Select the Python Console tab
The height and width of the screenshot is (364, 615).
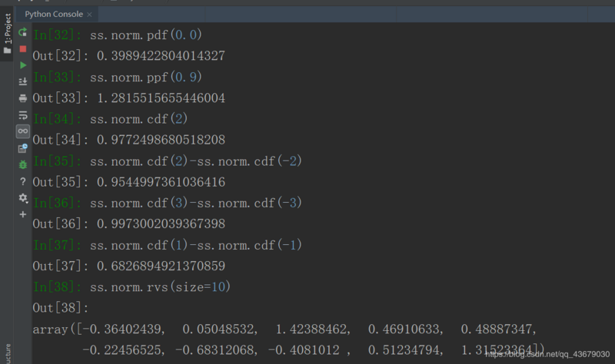(x=54, y=15)
